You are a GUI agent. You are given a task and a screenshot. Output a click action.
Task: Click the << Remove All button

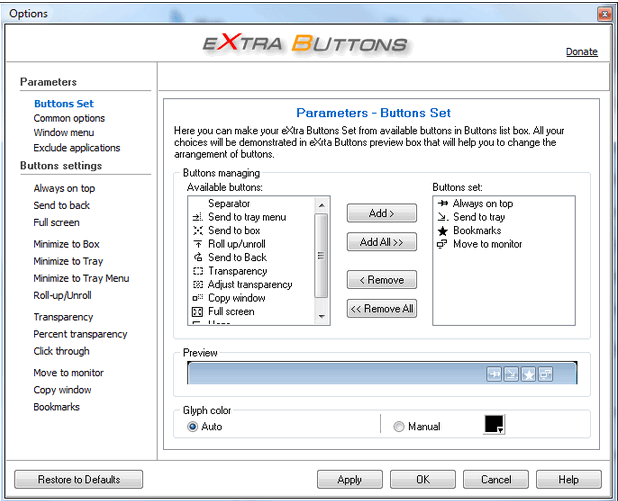pyautogui.click(x=382, y=309)
